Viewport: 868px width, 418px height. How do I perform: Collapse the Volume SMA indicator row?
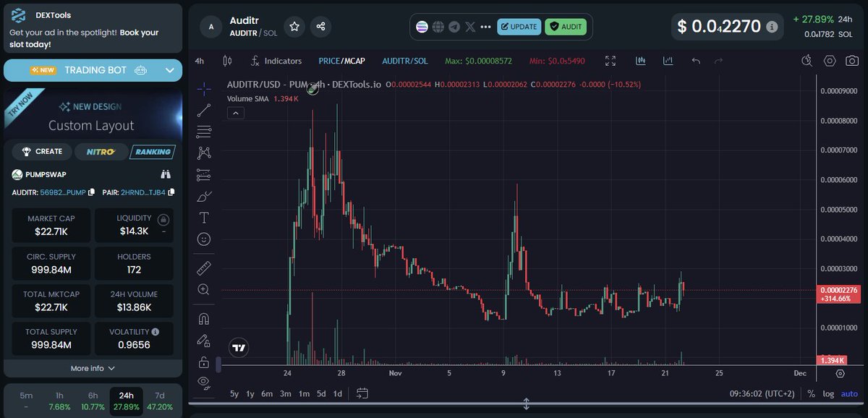(x=235, y=113)
